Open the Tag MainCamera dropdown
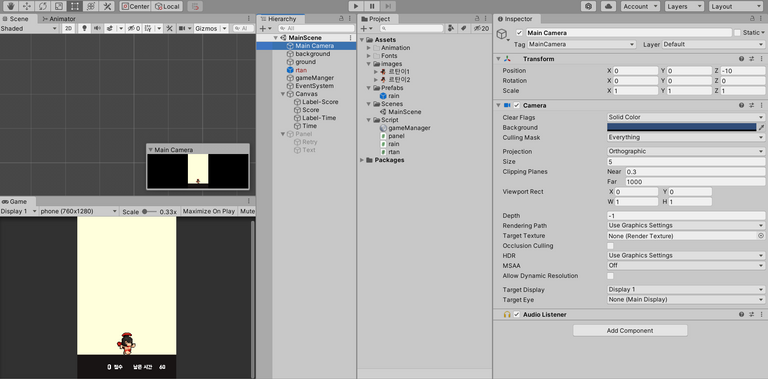Screen dimensions: 768x379 582,45
